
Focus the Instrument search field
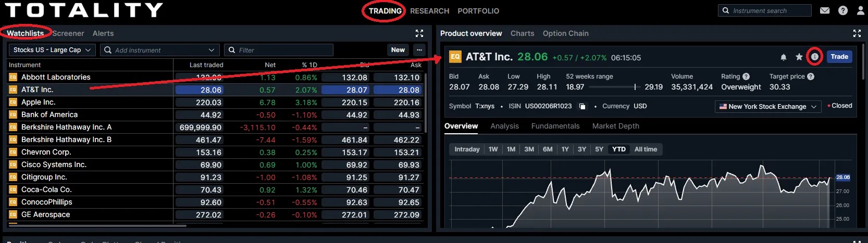(x=764, y=10)
